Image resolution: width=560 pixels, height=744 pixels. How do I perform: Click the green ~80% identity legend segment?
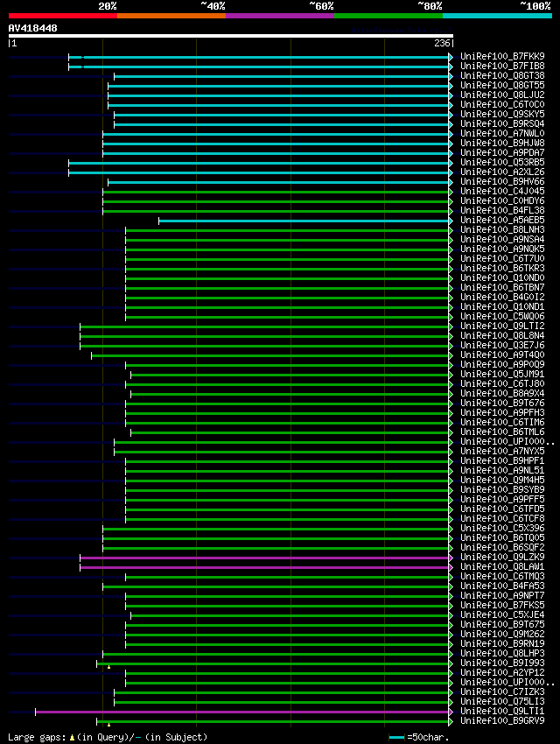coord(388,16)
